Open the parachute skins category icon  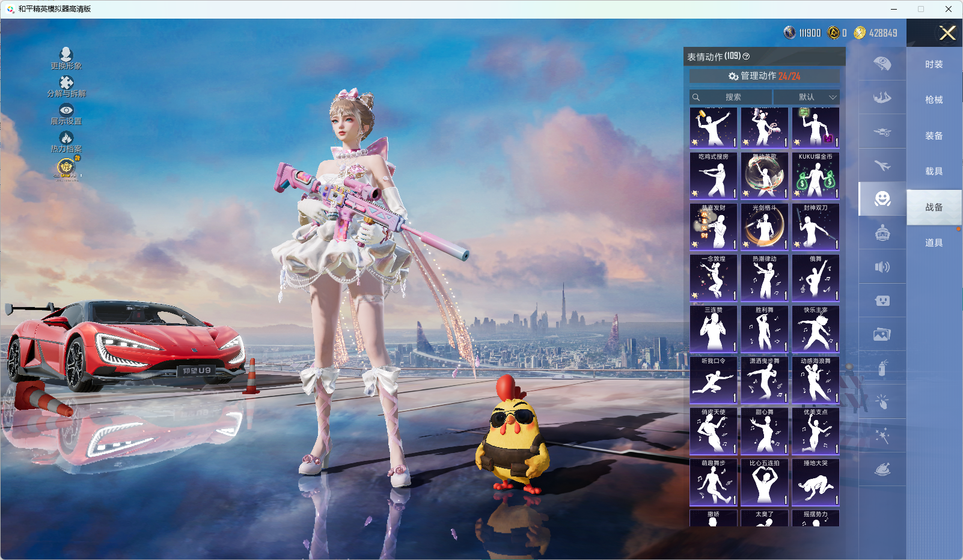[882, 64]
